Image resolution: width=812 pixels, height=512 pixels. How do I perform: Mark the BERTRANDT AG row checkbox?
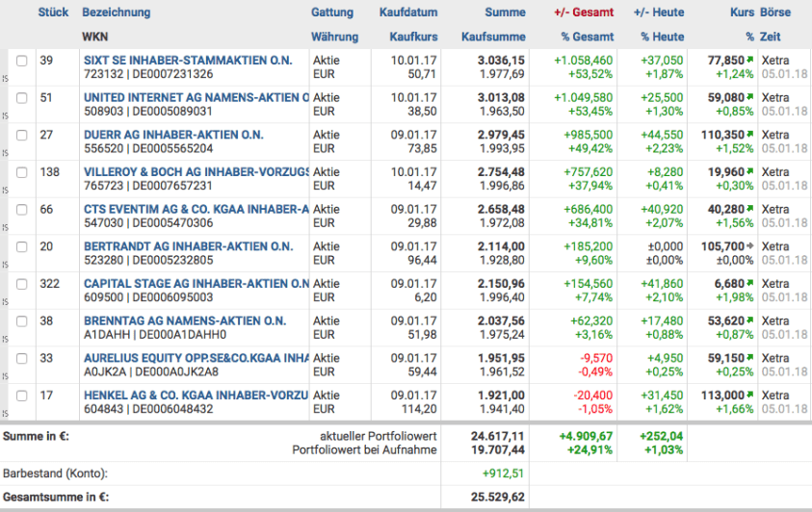click(x=22, y=247)
